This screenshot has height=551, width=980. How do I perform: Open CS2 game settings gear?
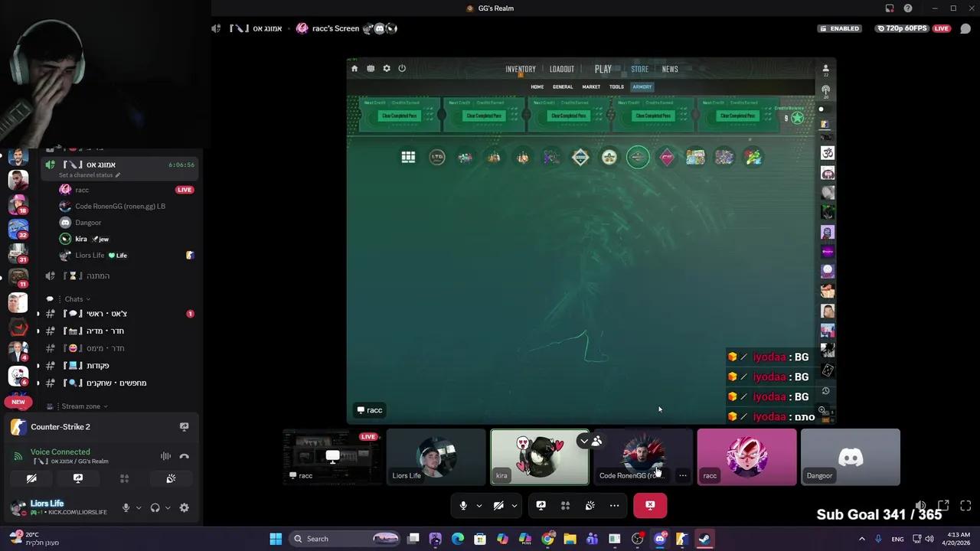(x=387, y=68)
